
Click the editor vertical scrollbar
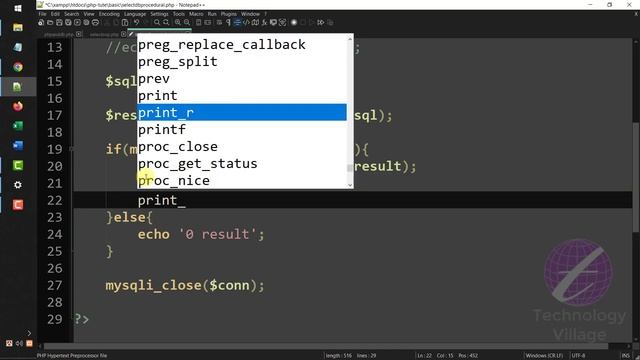636,178
